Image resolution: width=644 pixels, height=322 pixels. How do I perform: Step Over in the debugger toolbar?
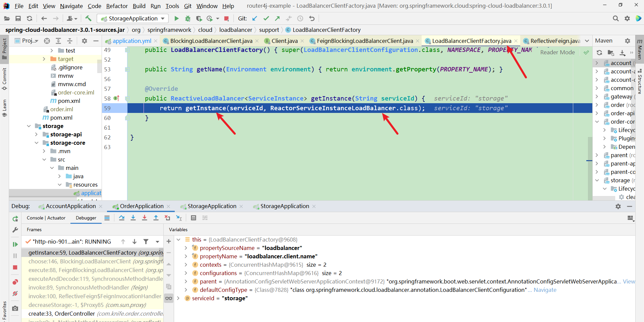tap(122, 218)
